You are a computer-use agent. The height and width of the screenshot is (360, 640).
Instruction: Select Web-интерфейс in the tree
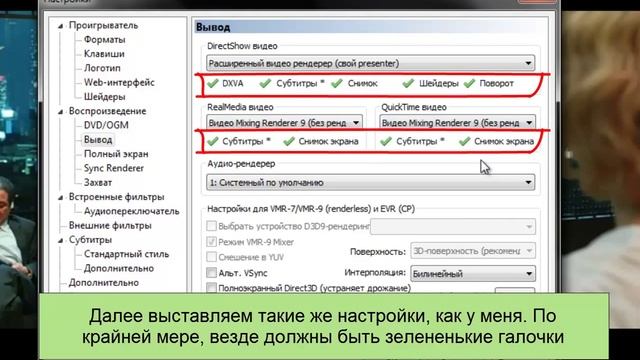tap(119, 82)
